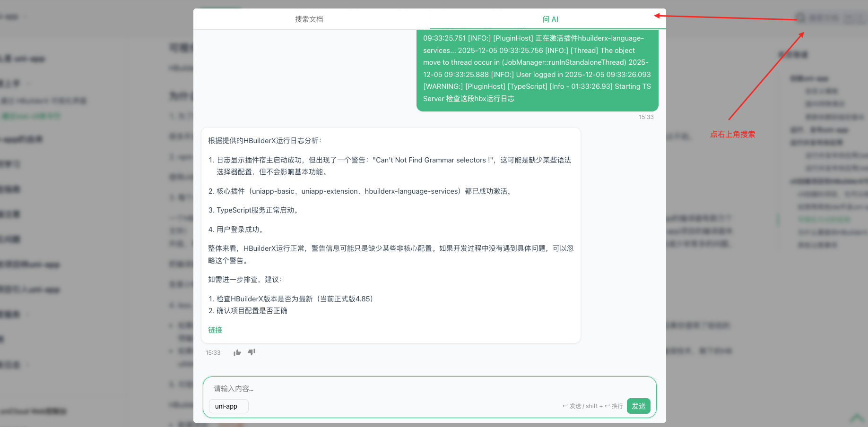Open the uni-app product selector
868x427 pixels.
(228, 406)
